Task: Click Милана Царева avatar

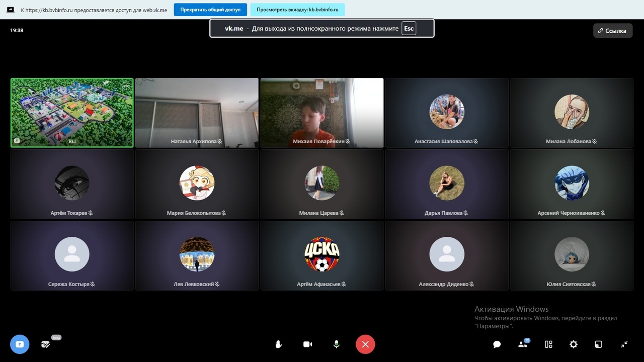Action: [x=322, y=183]
